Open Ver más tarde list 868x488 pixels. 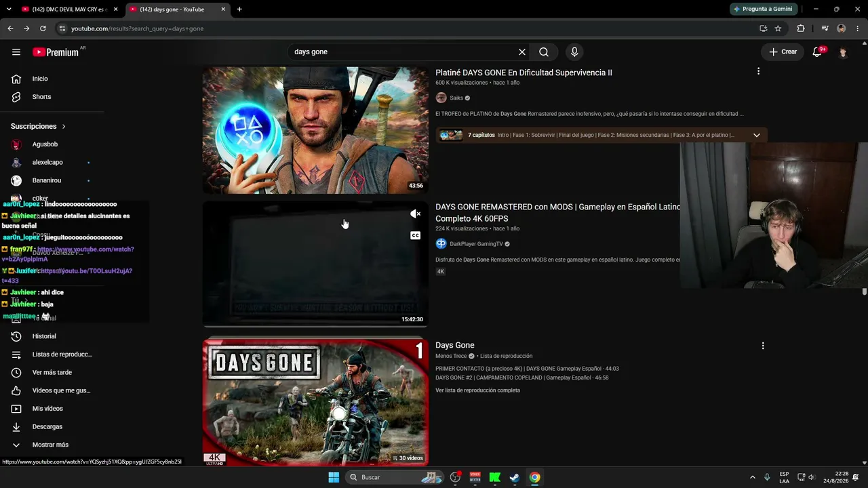click(x=53, y=372)
